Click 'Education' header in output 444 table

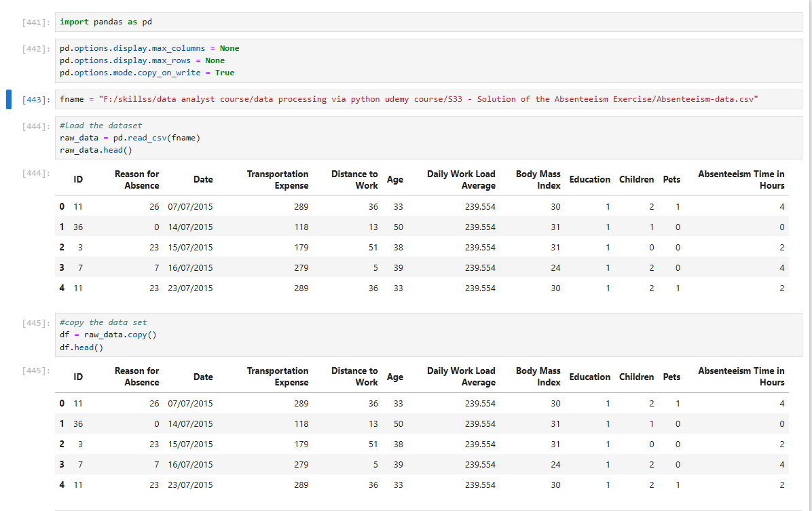click(590, 180)
